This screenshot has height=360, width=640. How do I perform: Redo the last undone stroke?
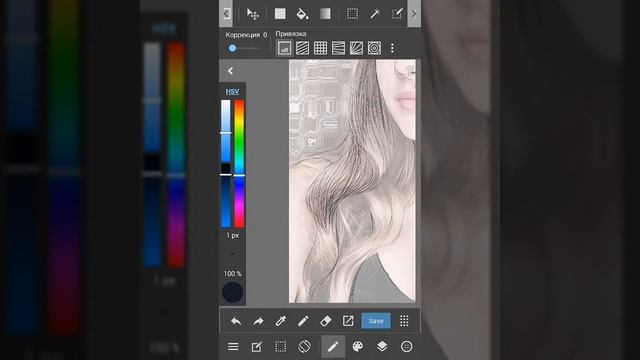click(x=258, y=321)
